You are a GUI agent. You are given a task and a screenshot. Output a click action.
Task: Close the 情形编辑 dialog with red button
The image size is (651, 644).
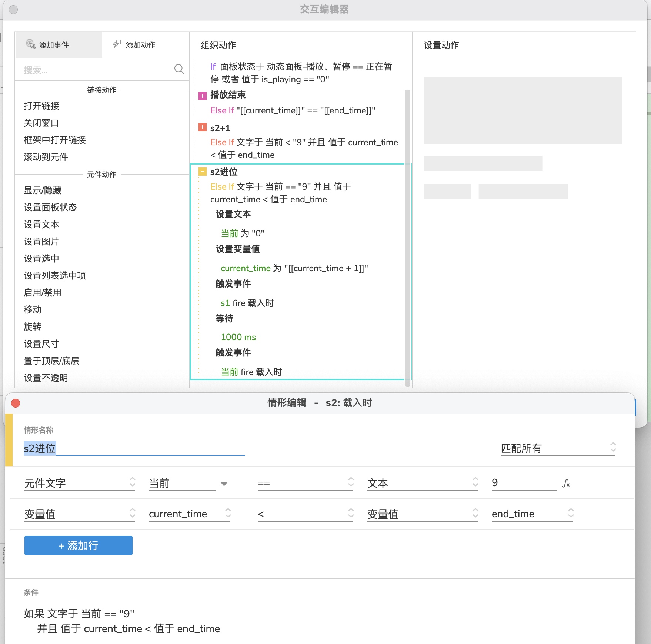16,403
